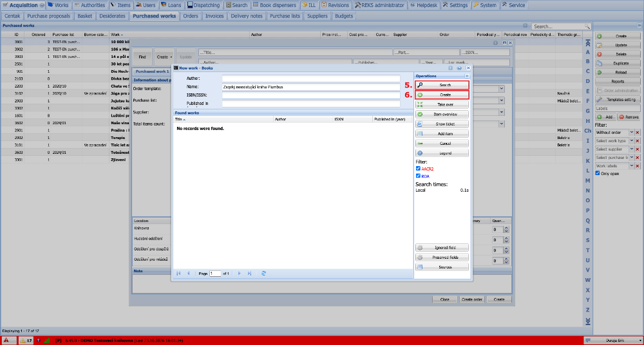Close the New work - Books dialog
This screenshot has width=644, height=345.
(468, 68)
